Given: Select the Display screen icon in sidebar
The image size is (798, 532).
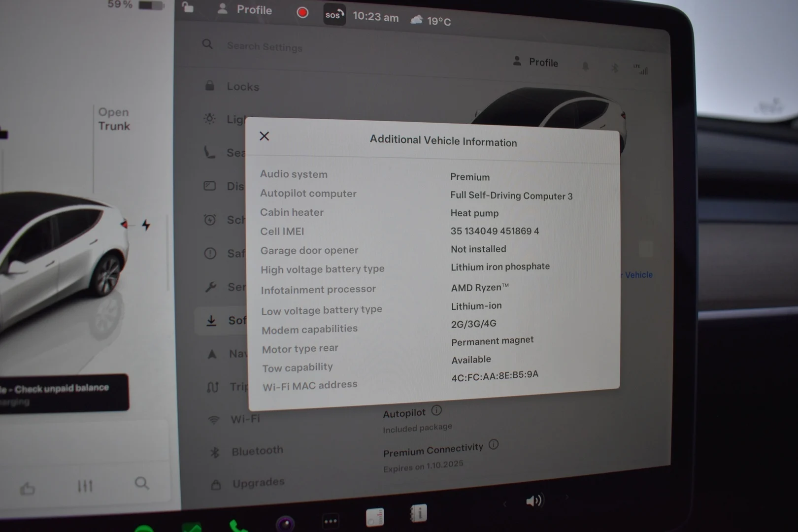Looking at the screenshot, I should [210, 186].
